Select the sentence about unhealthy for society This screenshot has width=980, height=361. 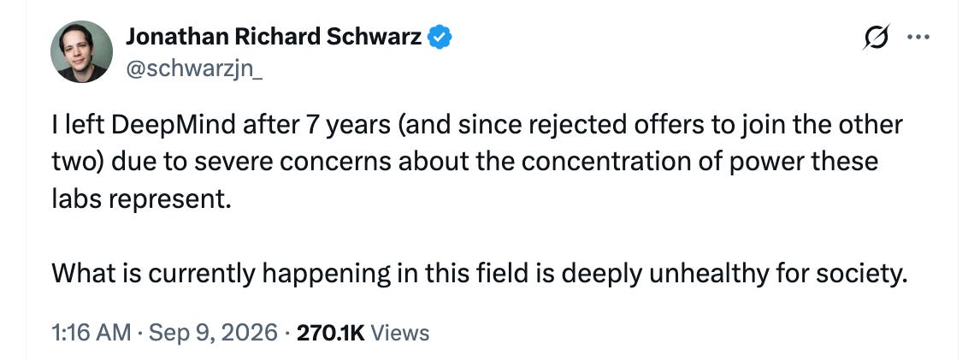pyautogui.click(x=479, y=274)
